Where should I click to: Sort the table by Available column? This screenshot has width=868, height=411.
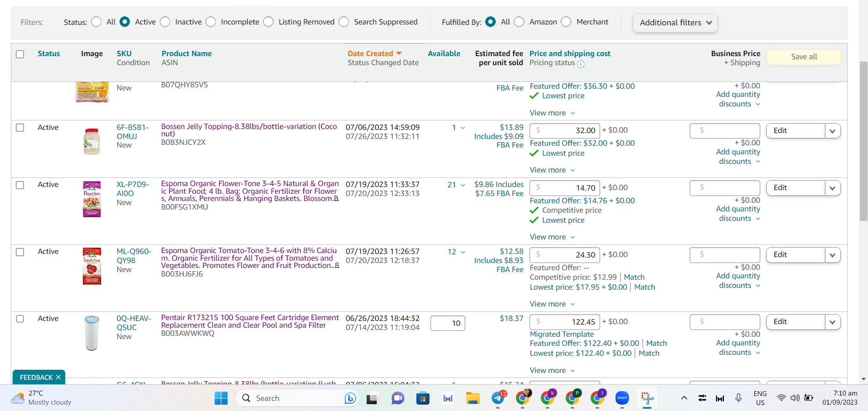tap(444, 53)
